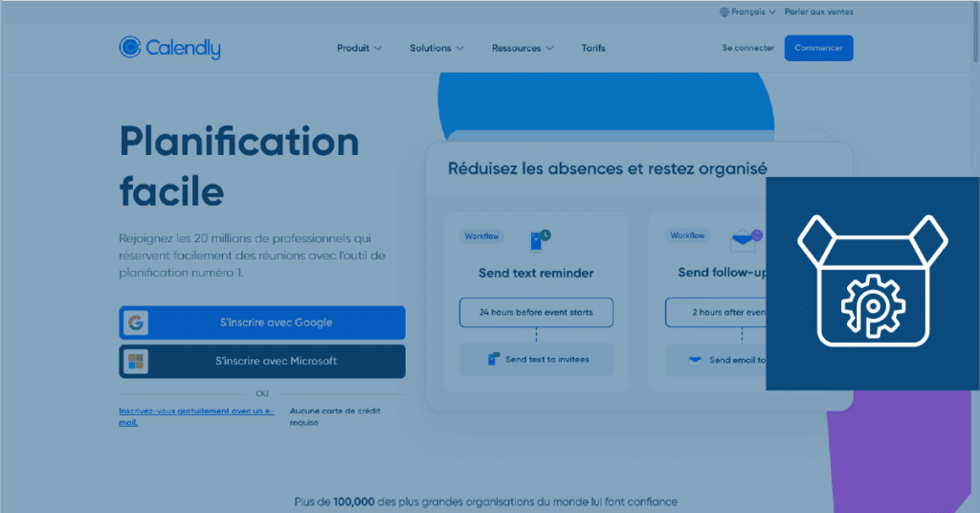Click the Calendly logo
This screenshot has height=513, width=980.
click(x=169, y=48)
